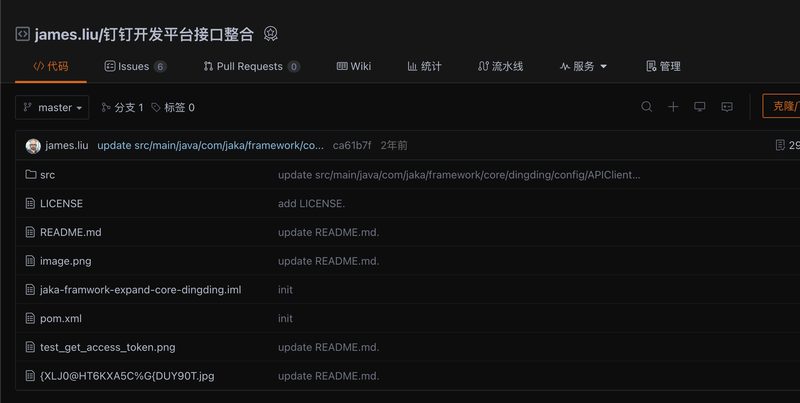
Task: Click james.liu avatar in commit row
Action: coord(33,146)
